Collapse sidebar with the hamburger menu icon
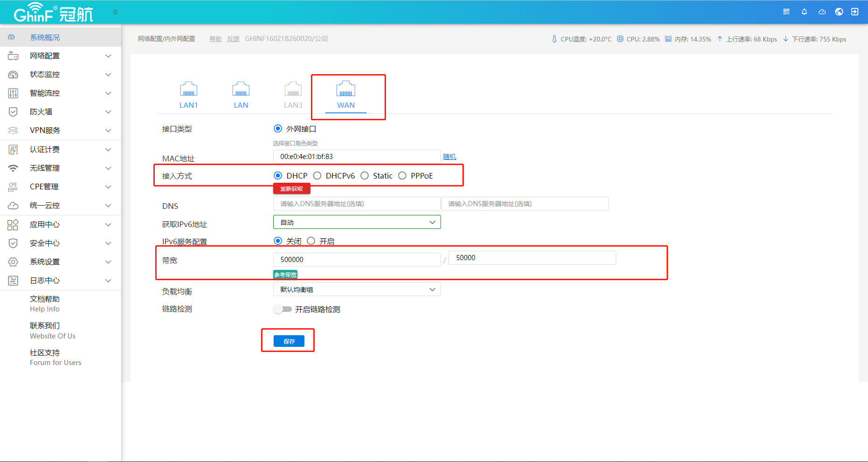Image resolution: width=868 pixels, height=462 pixels. click(x=115, y=12)
